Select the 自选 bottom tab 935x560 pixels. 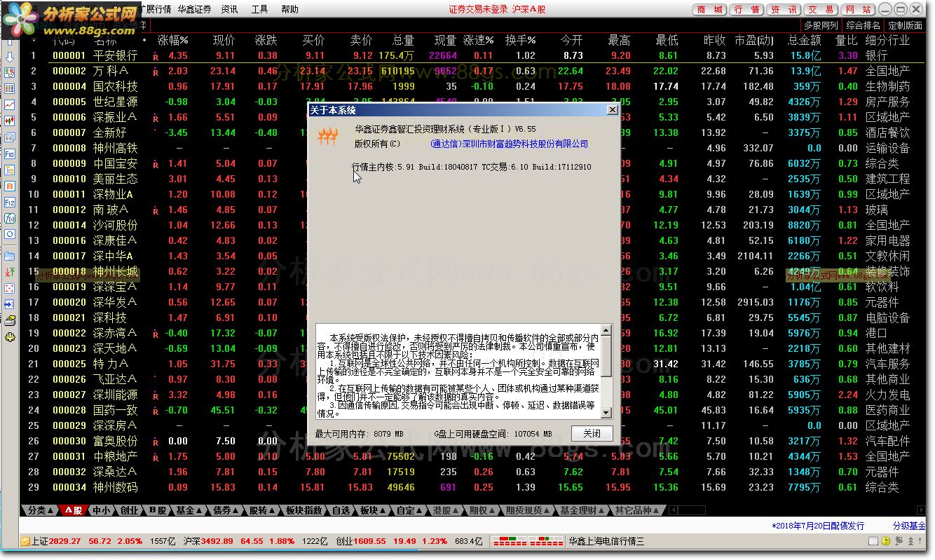tap(341, 510)
